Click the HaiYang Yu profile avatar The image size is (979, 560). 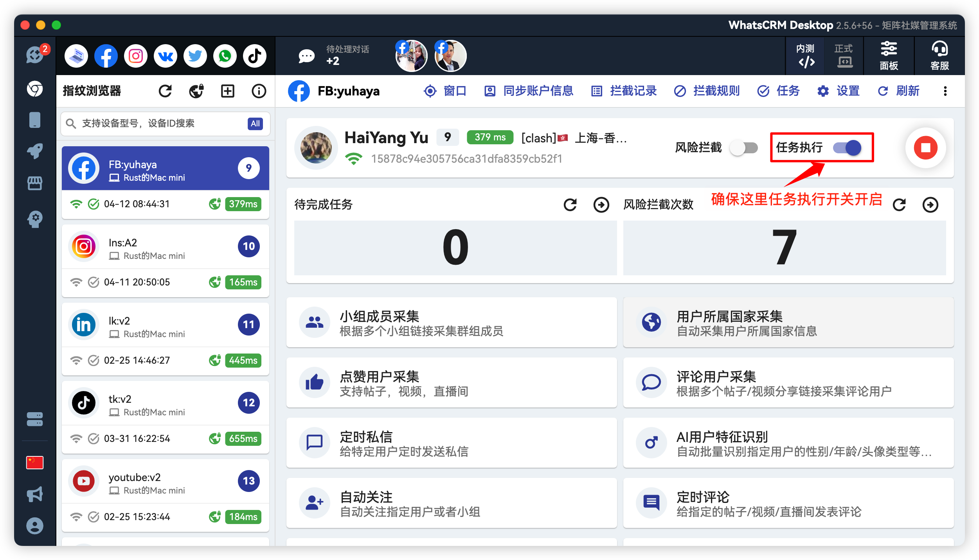tap(316, 147)
